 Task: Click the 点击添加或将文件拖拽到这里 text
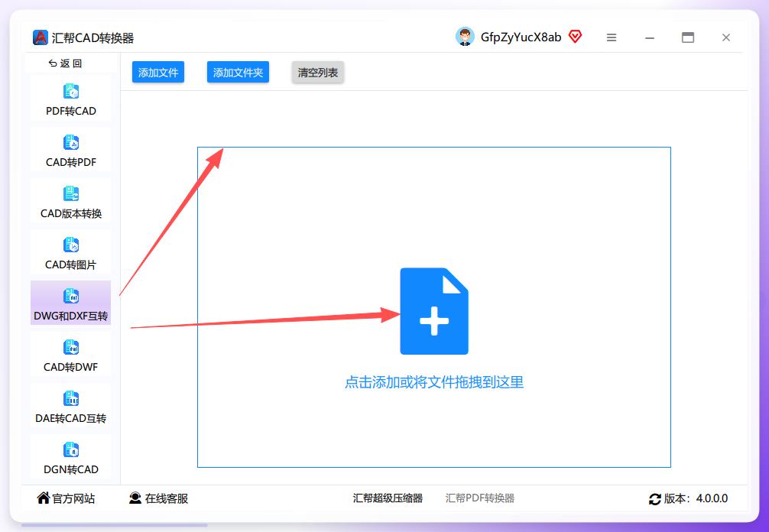point(434,382)
